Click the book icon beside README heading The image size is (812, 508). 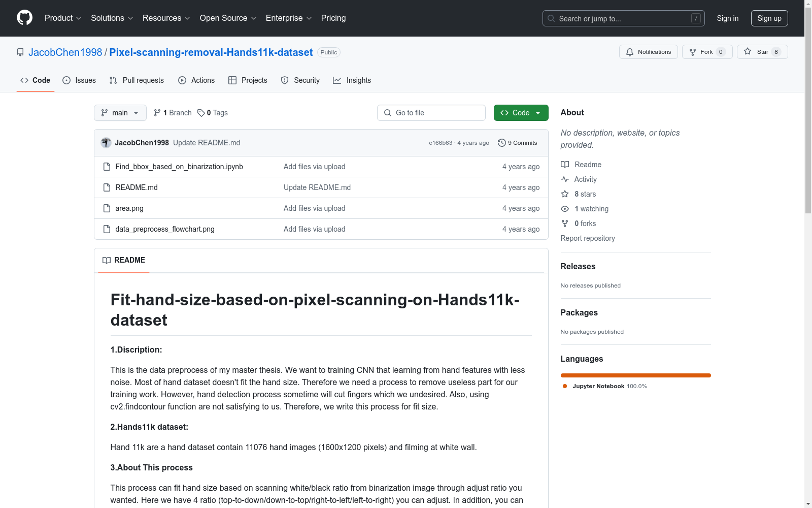(x=107, y=260)
